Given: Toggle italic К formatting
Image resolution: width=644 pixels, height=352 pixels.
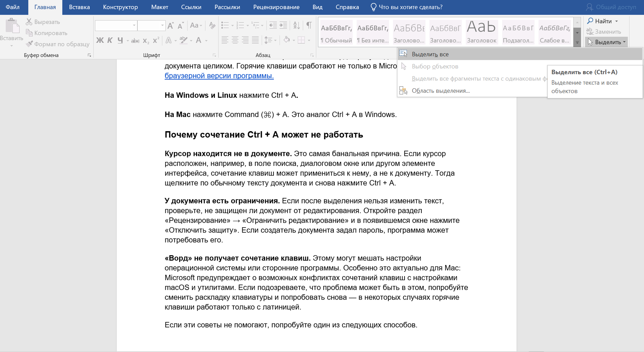Looking at the screenshot, I should coord(110,40).
